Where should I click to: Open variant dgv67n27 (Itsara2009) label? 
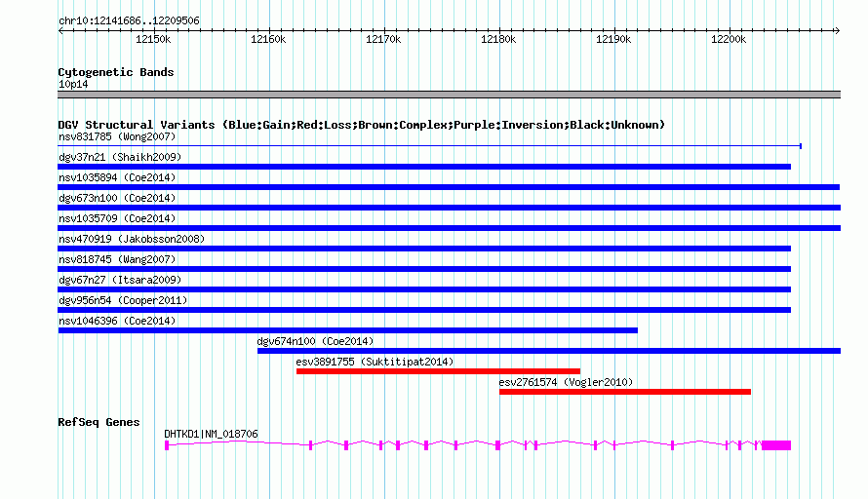click(120, 280)
